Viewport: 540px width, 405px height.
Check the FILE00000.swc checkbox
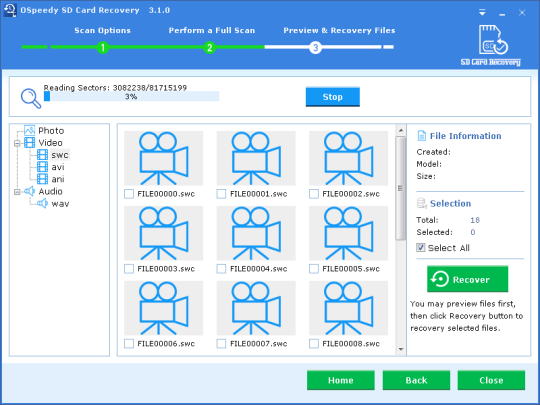pyautogui.click(x=129, y=194)
